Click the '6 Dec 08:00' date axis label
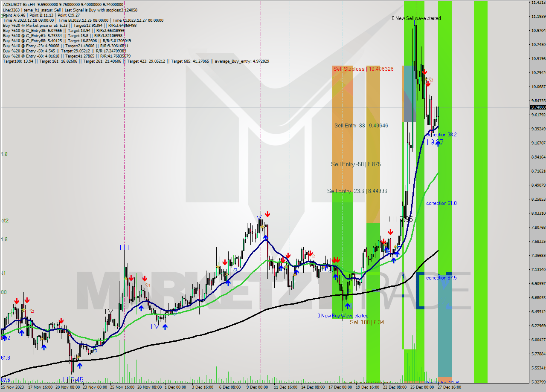The height and width of the screenshot is (392, 546). click(x=230, y=387)
